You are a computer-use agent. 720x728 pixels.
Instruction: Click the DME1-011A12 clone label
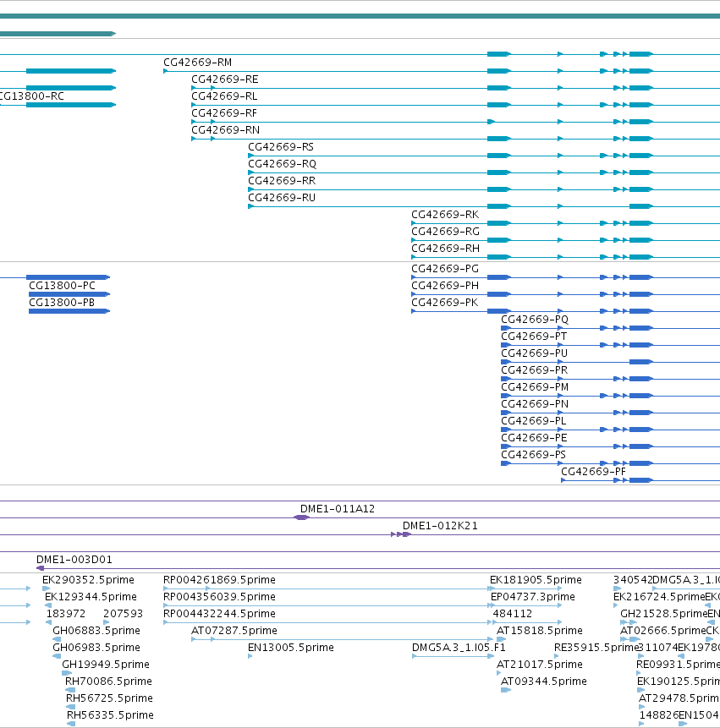338,509
